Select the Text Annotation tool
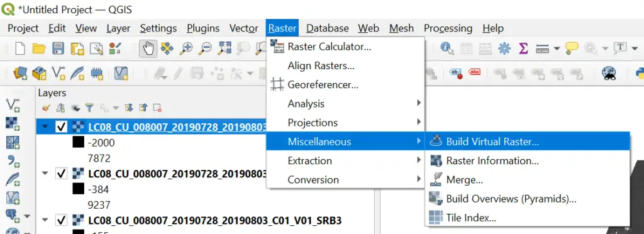 click(x=620, y=48)
